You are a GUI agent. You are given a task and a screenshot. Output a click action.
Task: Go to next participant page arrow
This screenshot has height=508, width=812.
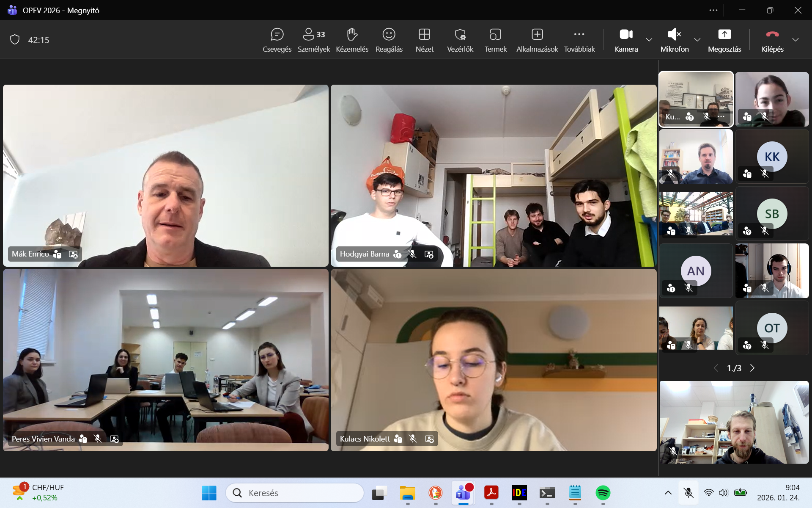[752, 368]
